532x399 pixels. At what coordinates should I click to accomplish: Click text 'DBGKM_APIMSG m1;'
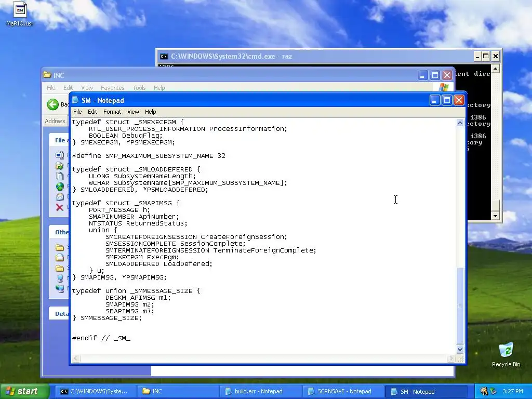click(x=138, y=298)
